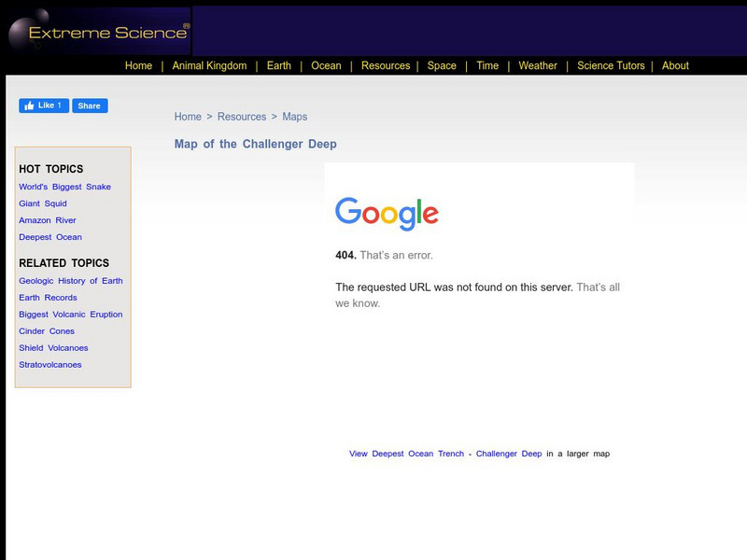Screen dimensions: 747x560
Task: Click the Facebook Like button
Action: click(x=44, y=105)
